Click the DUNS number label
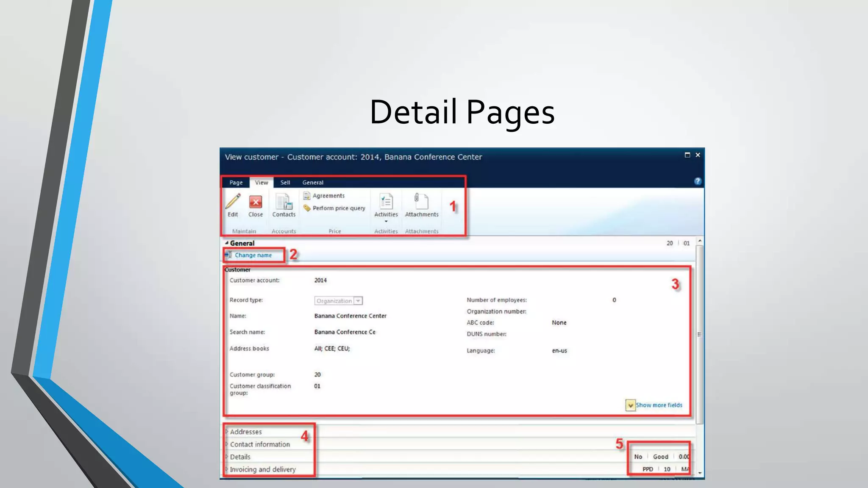Screen dimensions: 868x488 pos(487,334)
